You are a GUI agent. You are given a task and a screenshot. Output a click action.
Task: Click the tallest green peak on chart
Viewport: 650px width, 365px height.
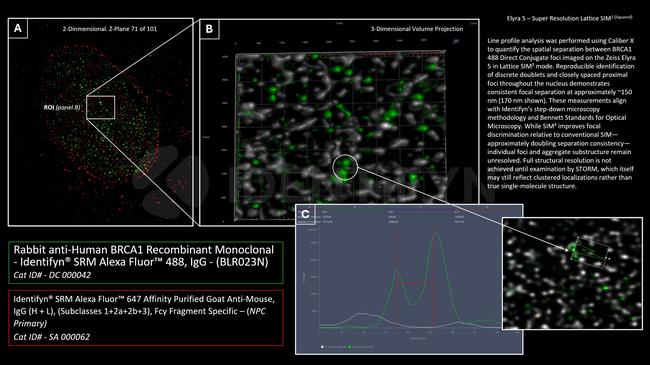[x=435, y=234]
